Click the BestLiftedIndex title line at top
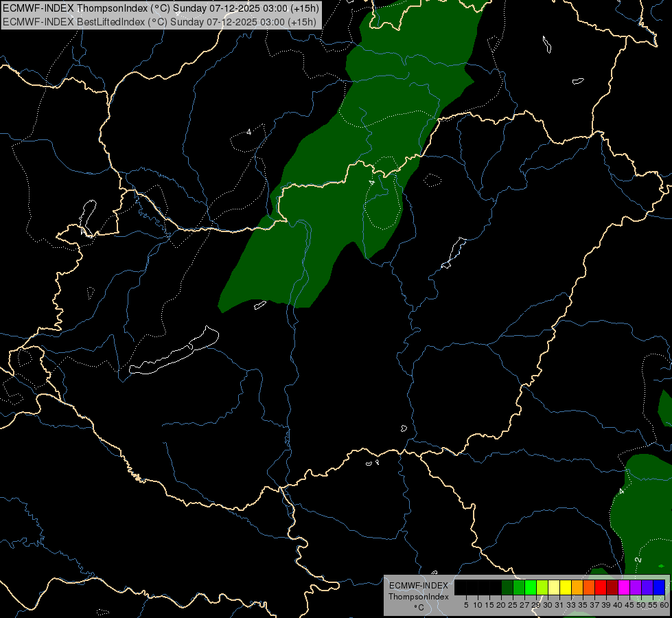 (159, 21)
